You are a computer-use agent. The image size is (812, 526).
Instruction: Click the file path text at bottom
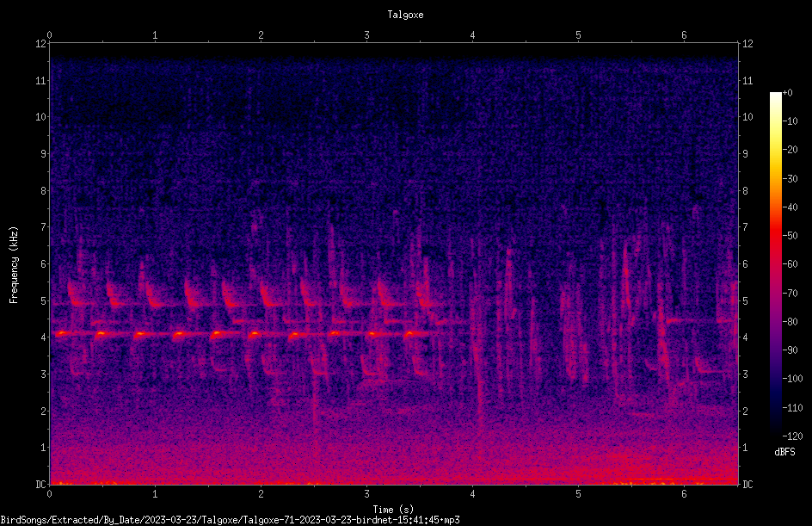[x=230, y=520]
